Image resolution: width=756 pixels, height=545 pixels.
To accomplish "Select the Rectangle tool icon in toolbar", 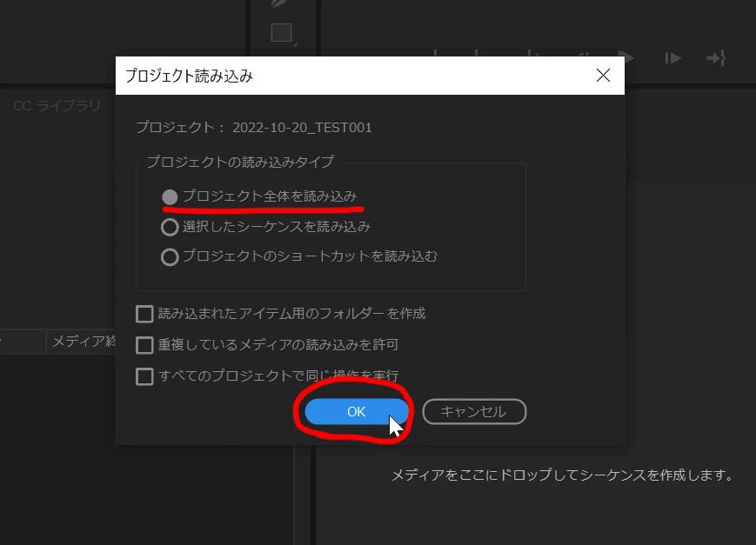I will 282,33.
